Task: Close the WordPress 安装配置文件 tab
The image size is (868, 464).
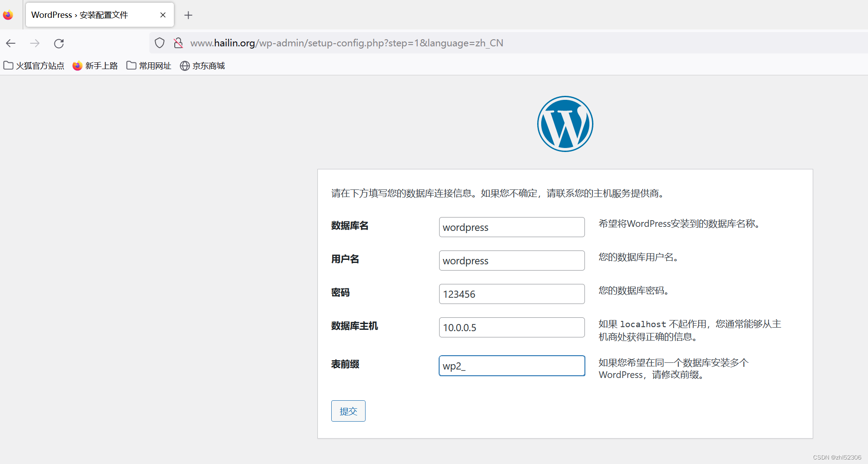Action: [x=163, y=15]
